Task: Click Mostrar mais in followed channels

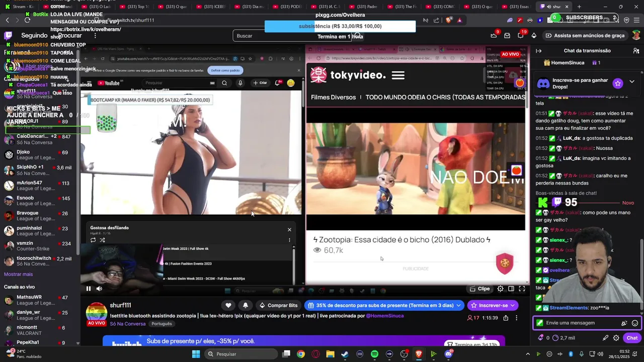Action: tap(18, 274)
